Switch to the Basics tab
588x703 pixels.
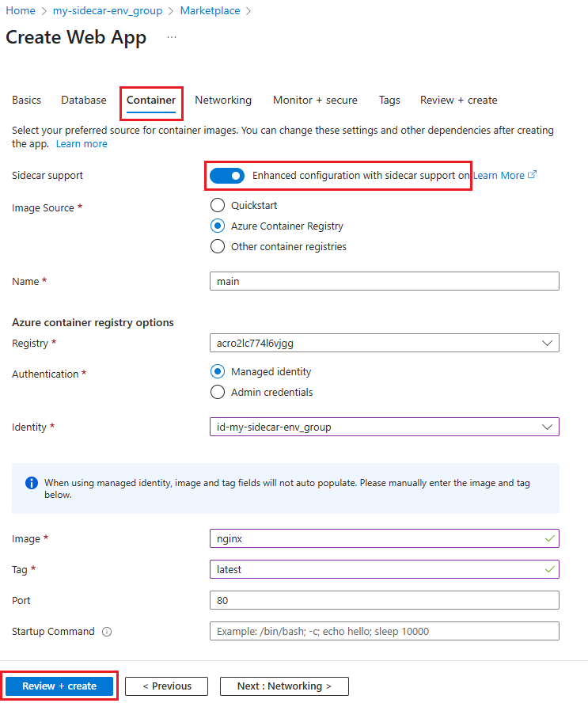[26, 100]
